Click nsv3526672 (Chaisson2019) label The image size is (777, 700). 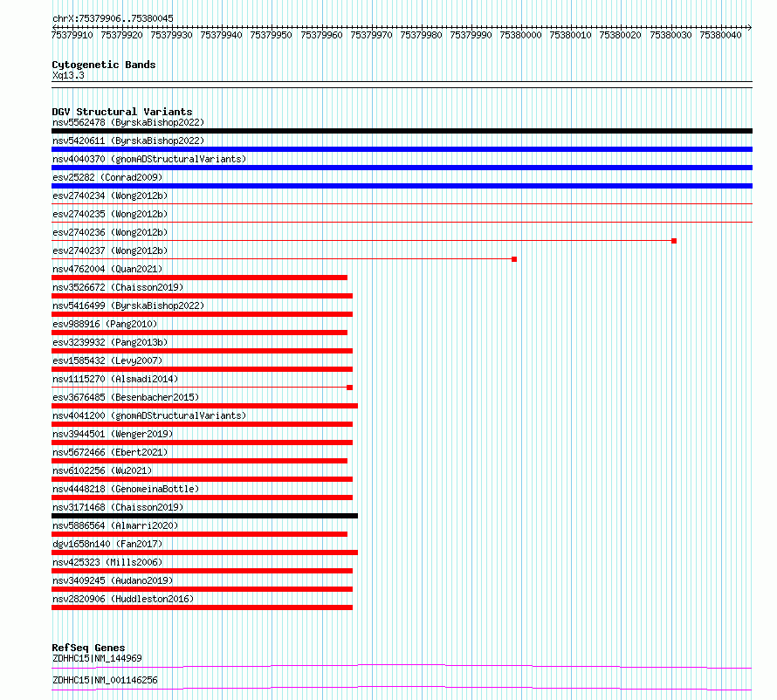click(118, 287)
